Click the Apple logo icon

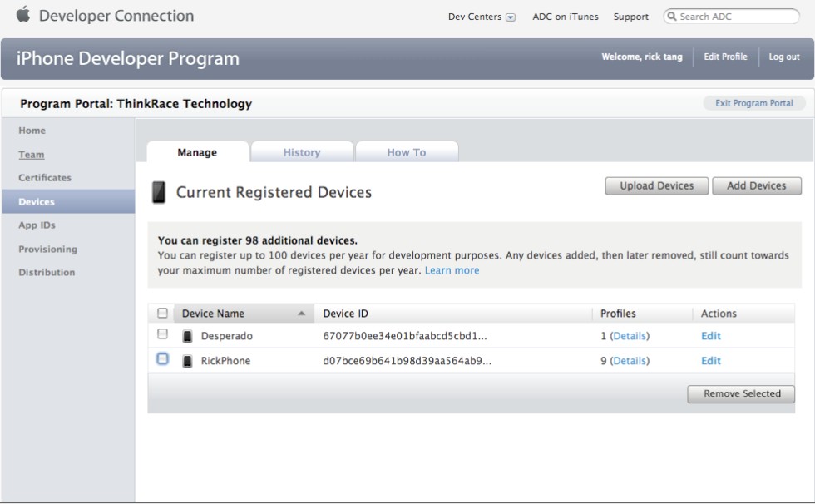pyautogui.click(x=23, y=14)
